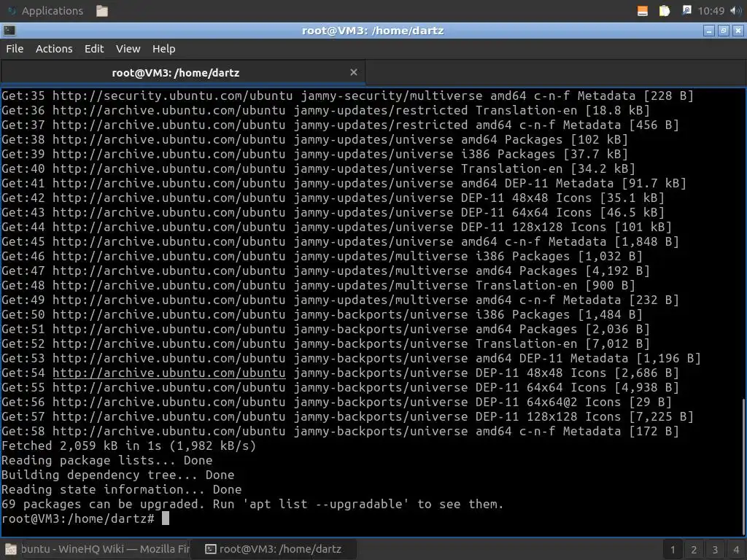Open the Actions menu
747x560 pixels.
(54, 49)
